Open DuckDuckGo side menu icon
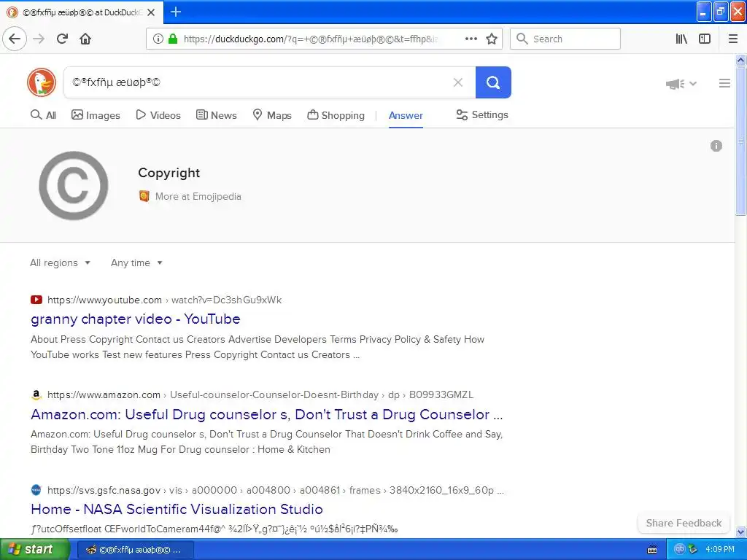Viewport: 747px width, 560px height. (x=724, y=83)
